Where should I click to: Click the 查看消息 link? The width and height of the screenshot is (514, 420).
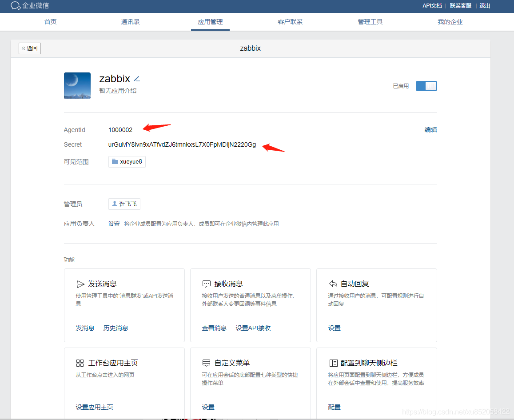tap(215, 328)
